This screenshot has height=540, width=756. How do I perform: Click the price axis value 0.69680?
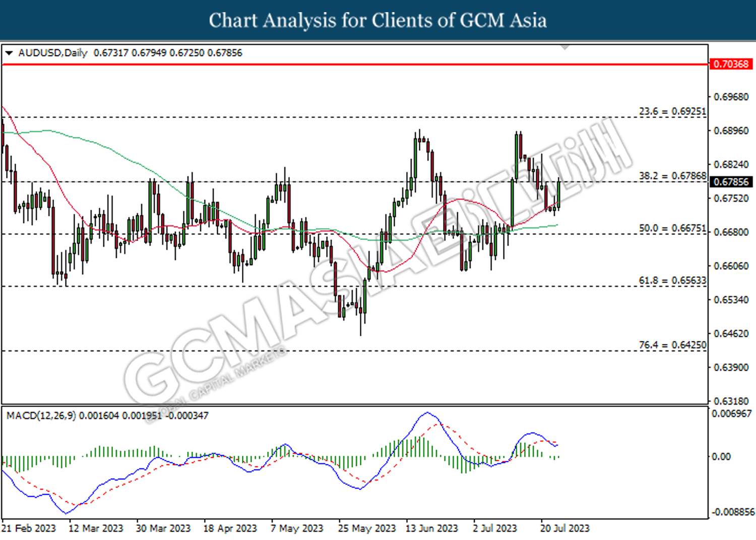click(731, 97)
